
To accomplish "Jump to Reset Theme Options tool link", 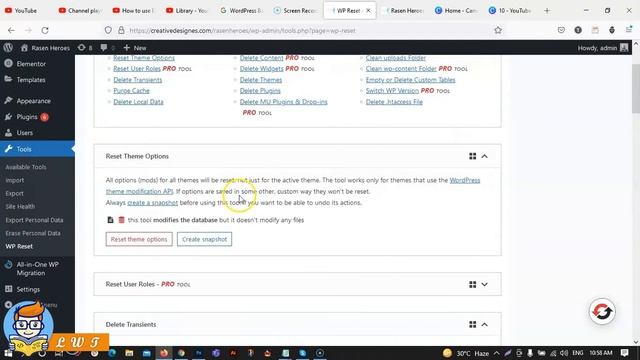I will [x=144, y=58].
